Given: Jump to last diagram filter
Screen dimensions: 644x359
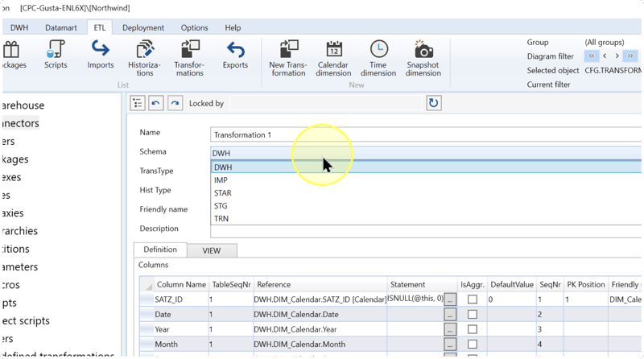Looking at the screenshot, I should [630, 56].
